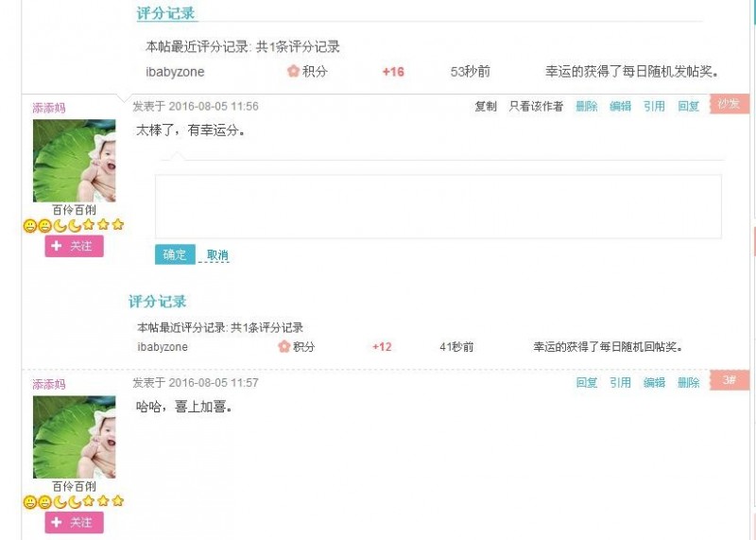Open the second 添添妈 username link
The width and height of the screenshot is (756, 540).
[x=49, y=384]
